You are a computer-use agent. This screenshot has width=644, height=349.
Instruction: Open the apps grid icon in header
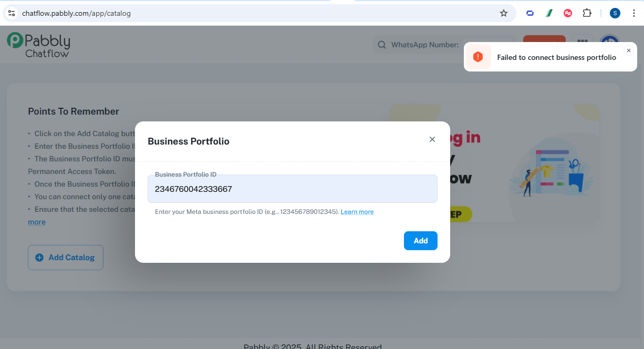[582, 43]
